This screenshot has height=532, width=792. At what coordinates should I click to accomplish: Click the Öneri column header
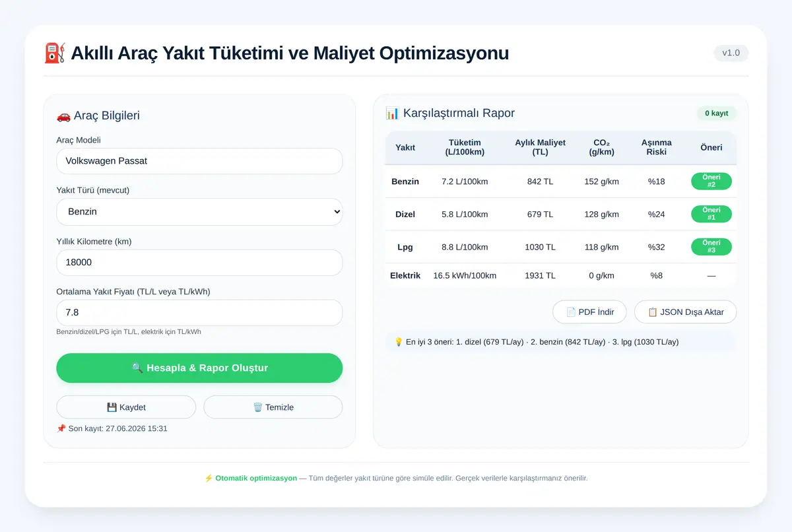pyautogui.click(x=711, y=147)
